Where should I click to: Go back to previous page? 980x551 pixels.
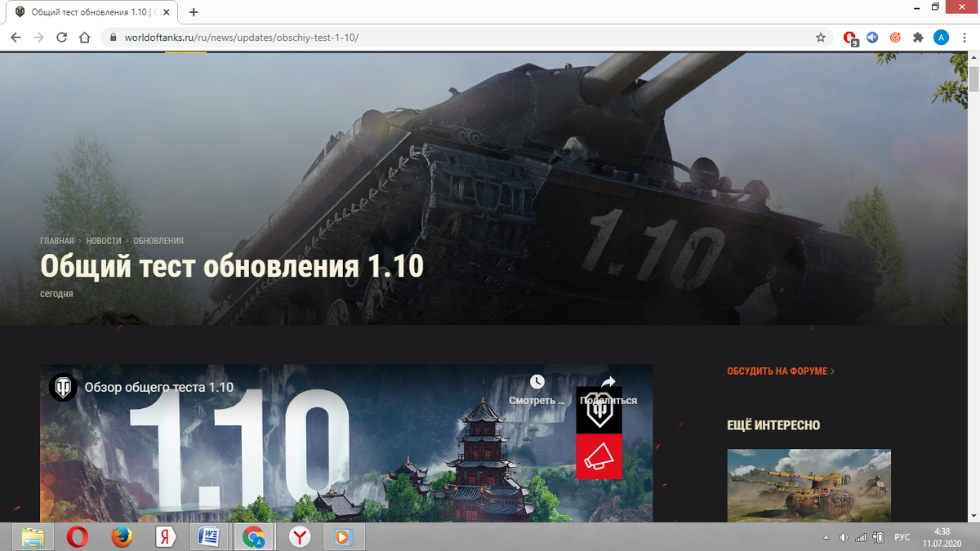(16, 38)
